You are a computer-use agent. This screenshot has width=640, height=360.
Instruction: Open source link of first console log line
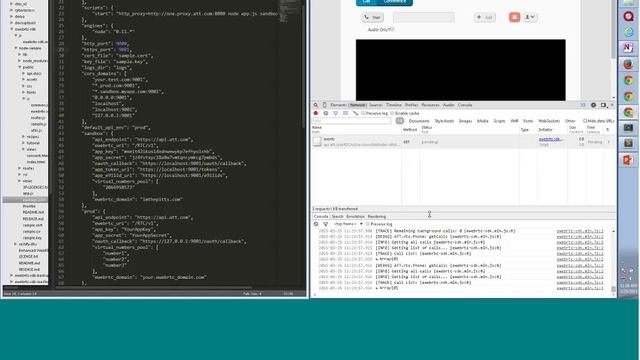point(580,231)
